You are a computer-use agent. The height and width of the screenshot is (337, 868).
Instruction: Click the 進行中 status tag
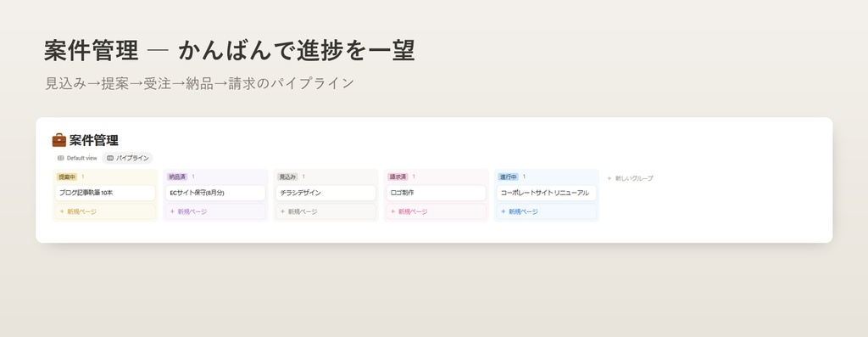509,177
